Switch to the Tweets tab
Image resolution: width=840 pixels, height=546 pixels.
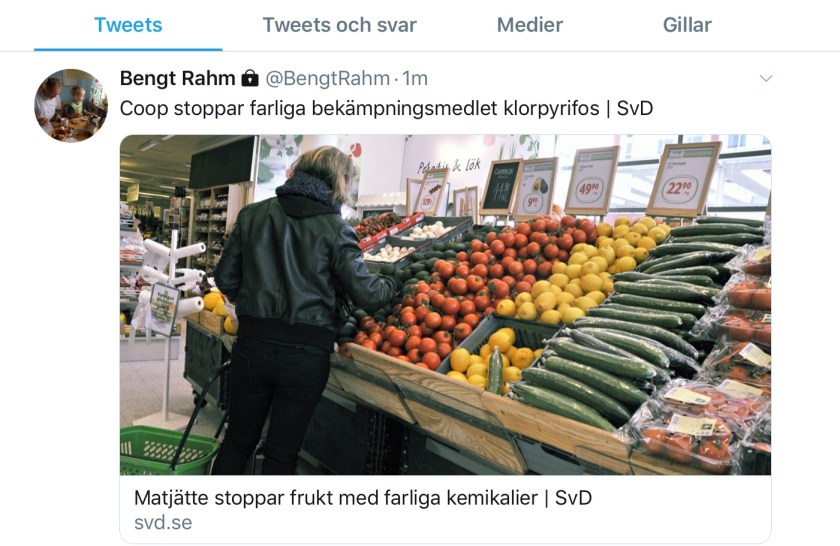(x=128, y=25)
